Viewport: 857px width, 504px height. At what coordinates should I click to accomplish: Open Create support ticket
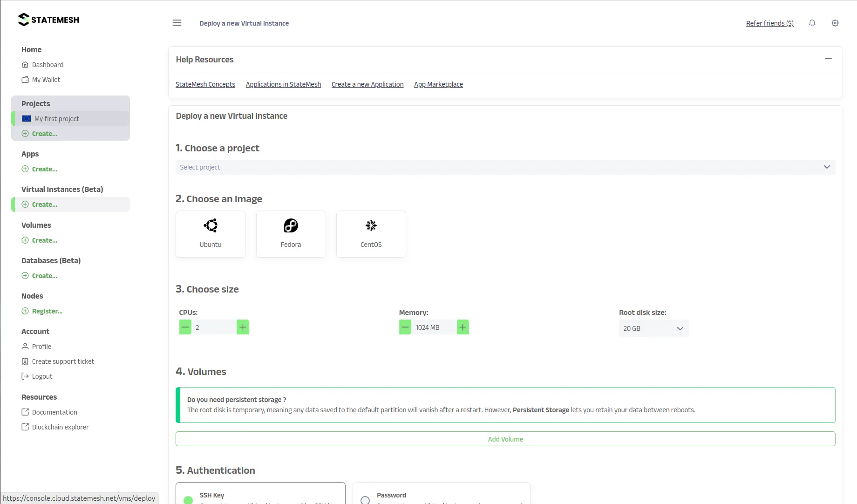click(63, 361)
